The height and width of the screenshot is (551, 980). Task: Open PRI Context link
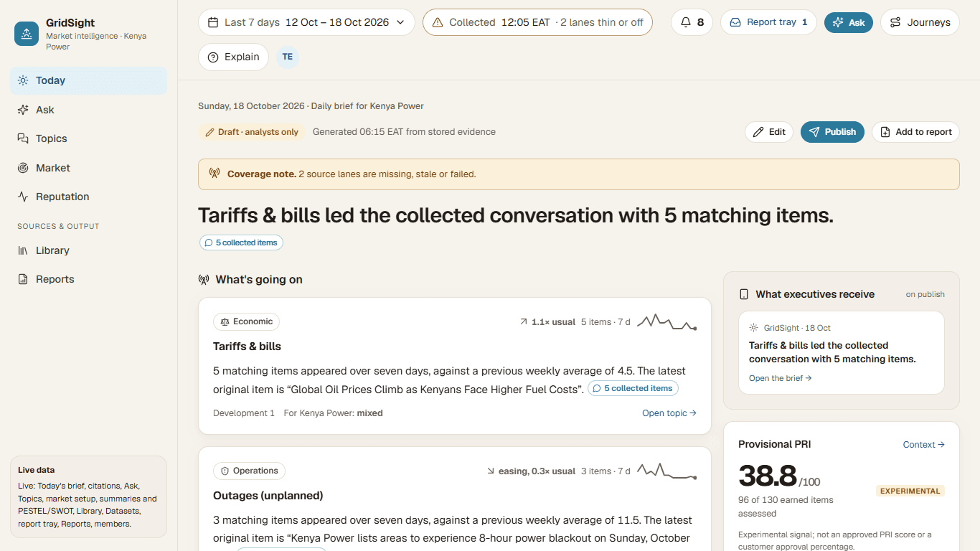923,445
